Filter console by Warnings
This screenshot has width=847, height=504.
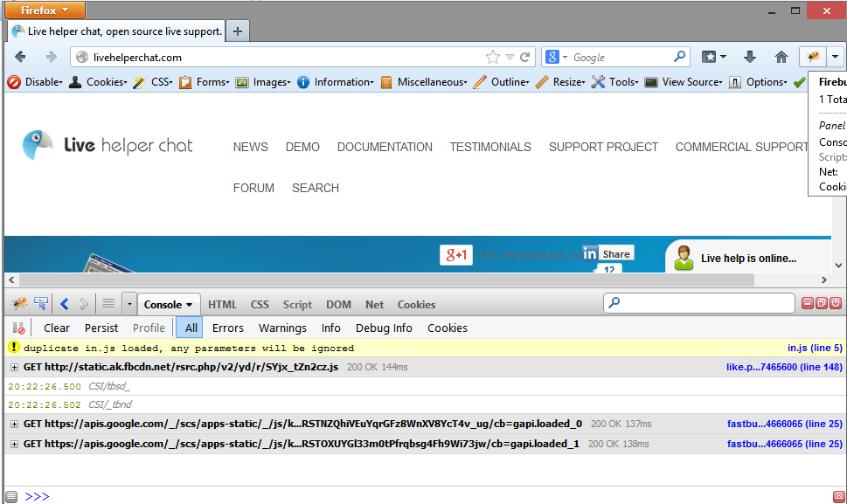[x=282, y=328]
